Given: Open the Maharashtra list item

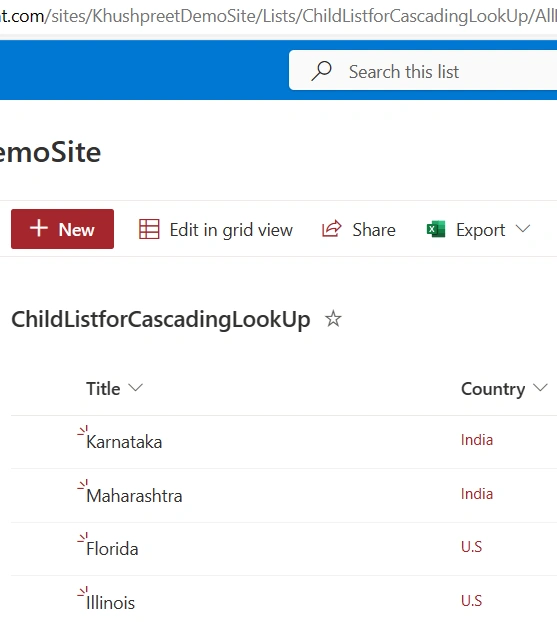Looking at the screenshot, I should [134, 496].
